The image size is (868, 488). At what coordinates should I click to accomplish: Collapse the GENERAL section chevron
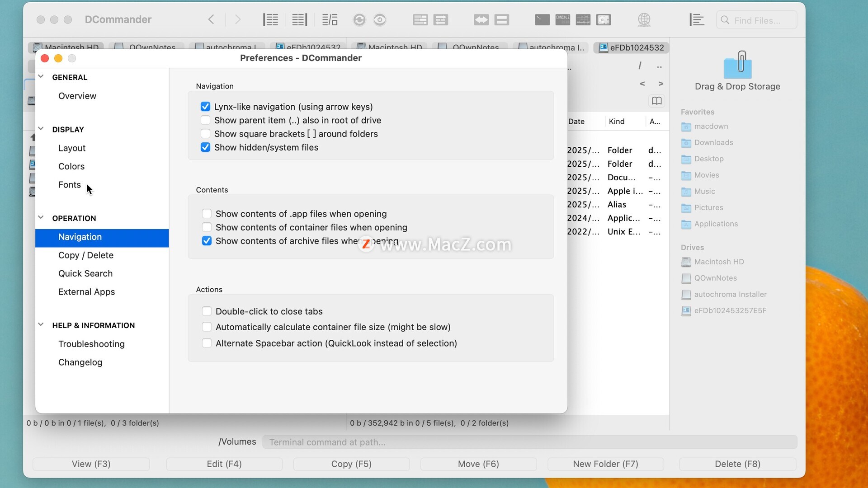41,77
